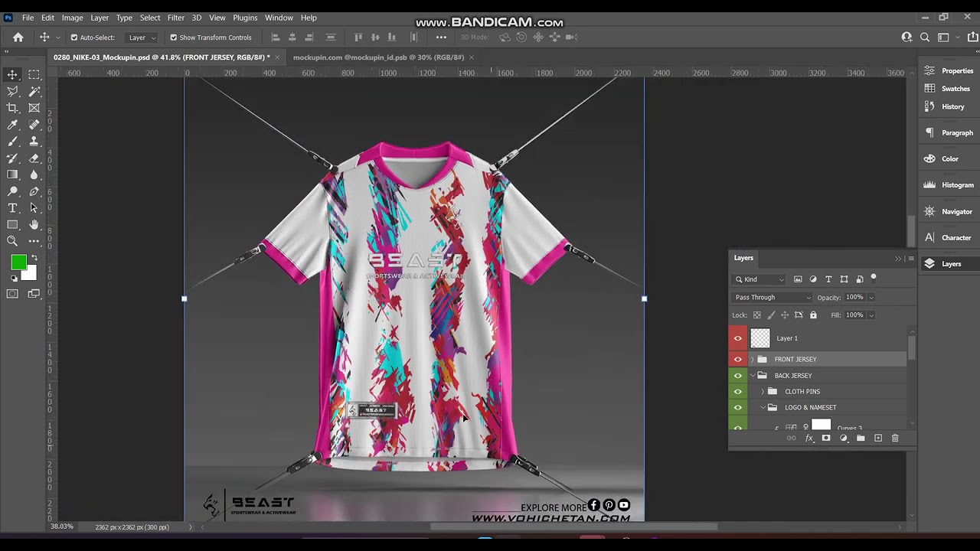Toggle Quick Mask mode
Screen dimensions: 980x551
click(x=13, y=294)
